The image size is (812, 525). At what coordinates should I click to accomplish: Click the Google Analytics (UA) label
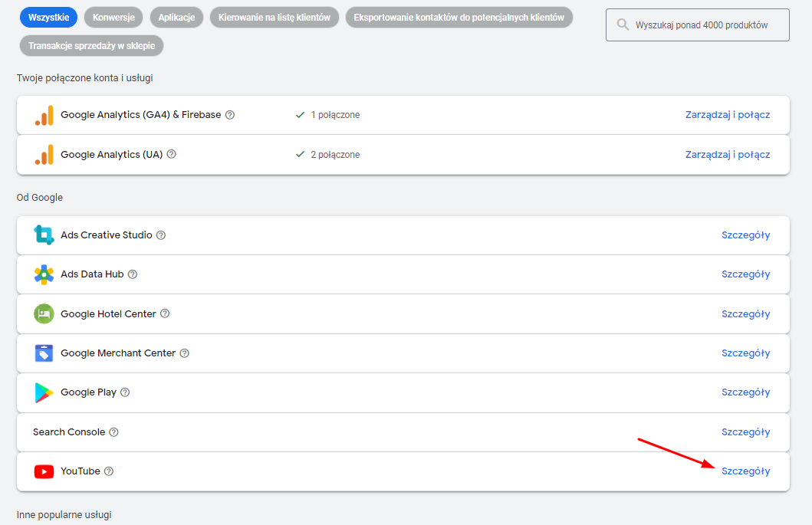[x=112, y=154]
